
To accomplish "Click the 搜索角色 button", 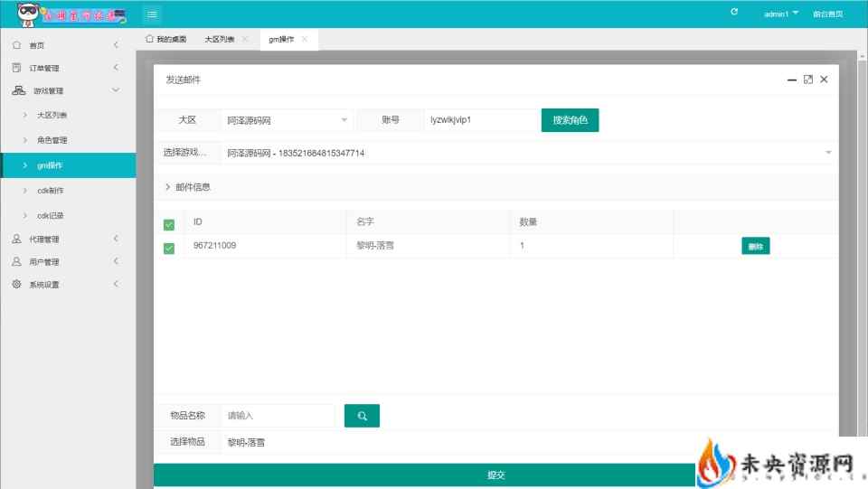I will coord(570,120).
